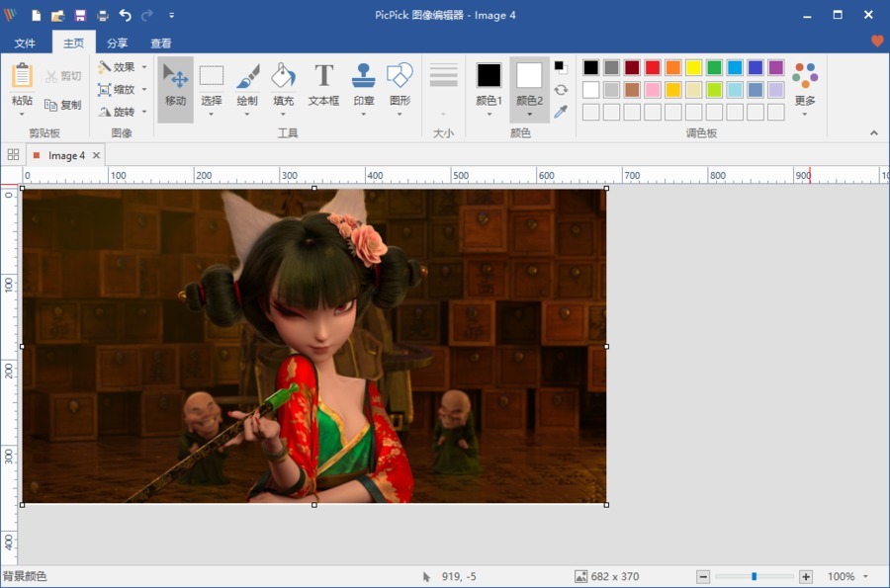Click the PicPick app logo icon
This screenshot has width=890, height=588.
pyautogui.click(x=10, y=15)
